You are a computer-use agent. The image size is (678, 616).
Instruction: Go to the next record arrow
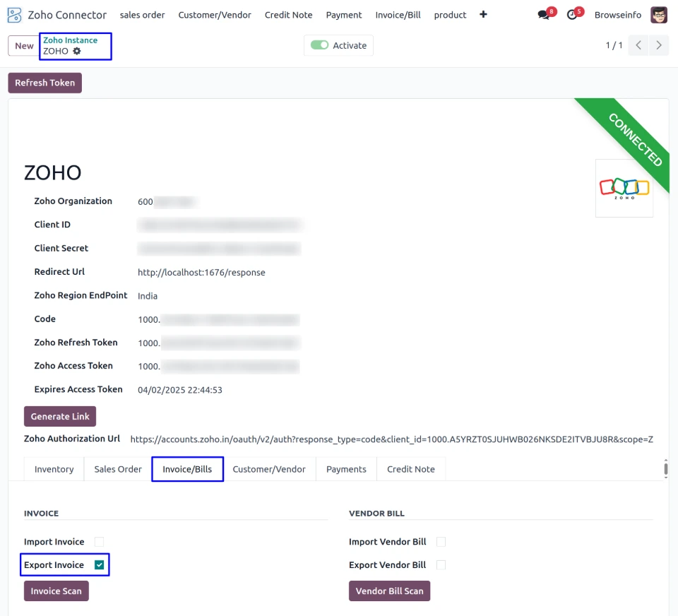[659, 45]
